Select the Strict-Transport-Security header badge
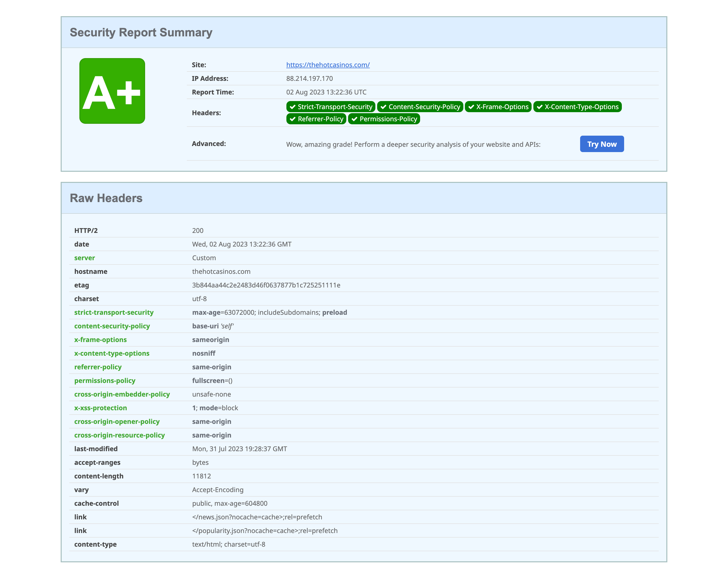The width and height of the screenshot is (728, 580). pyautogui.click(x=331, y=107)
